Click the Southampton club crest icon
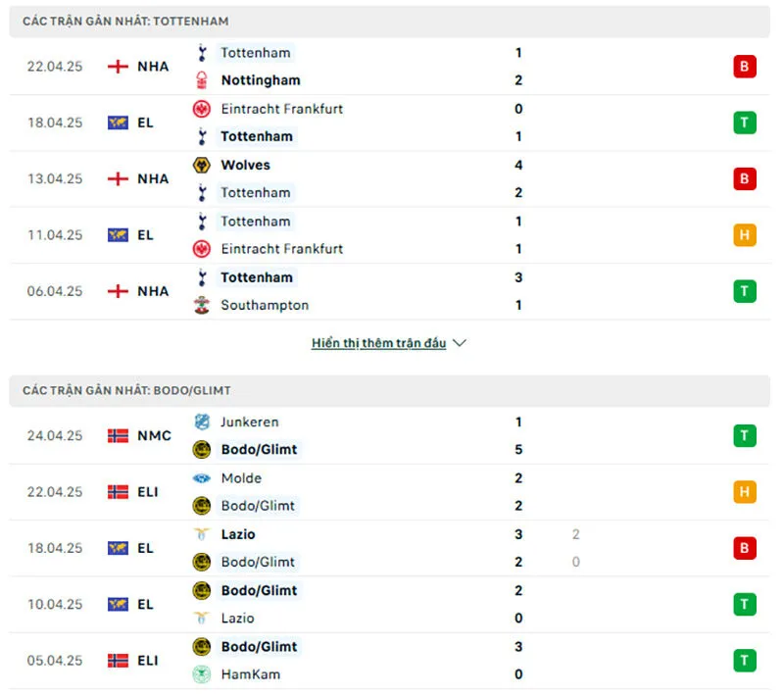Image resolution: width=784 pixels, height=695 pixels. tap(202, 305)
